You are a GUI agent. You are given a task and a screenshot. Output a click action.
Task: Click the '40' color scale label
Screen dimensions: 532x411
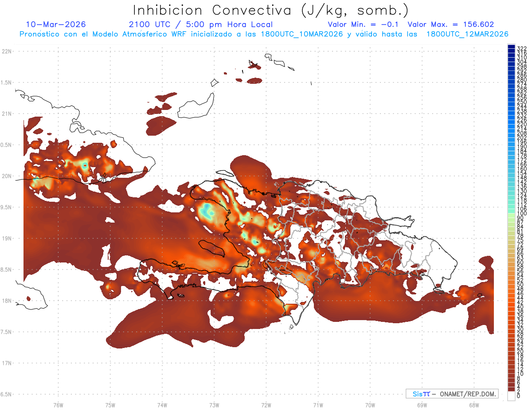point(520,307)
